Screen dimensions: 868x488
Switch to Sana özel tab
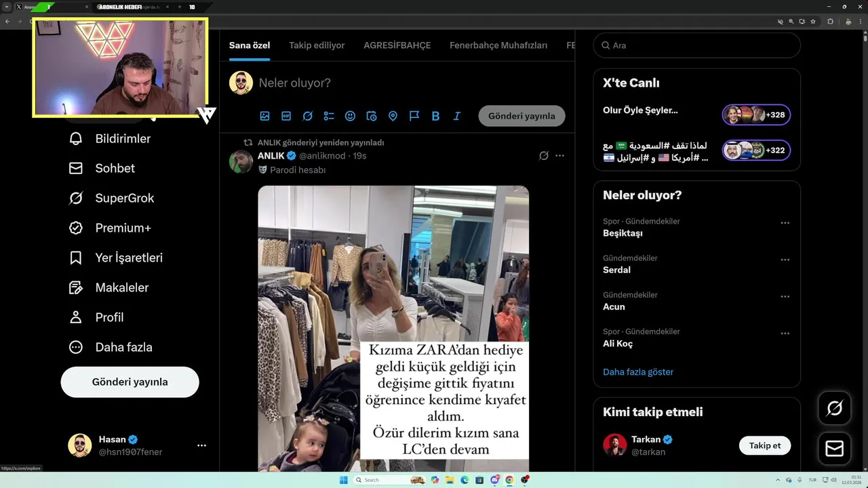250,45
